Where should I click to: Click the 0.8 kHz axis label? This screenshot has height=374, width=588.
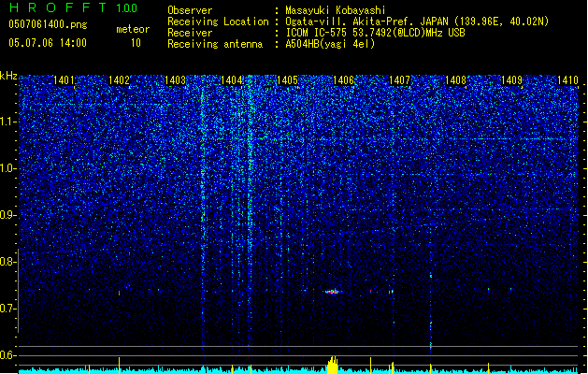8,262
